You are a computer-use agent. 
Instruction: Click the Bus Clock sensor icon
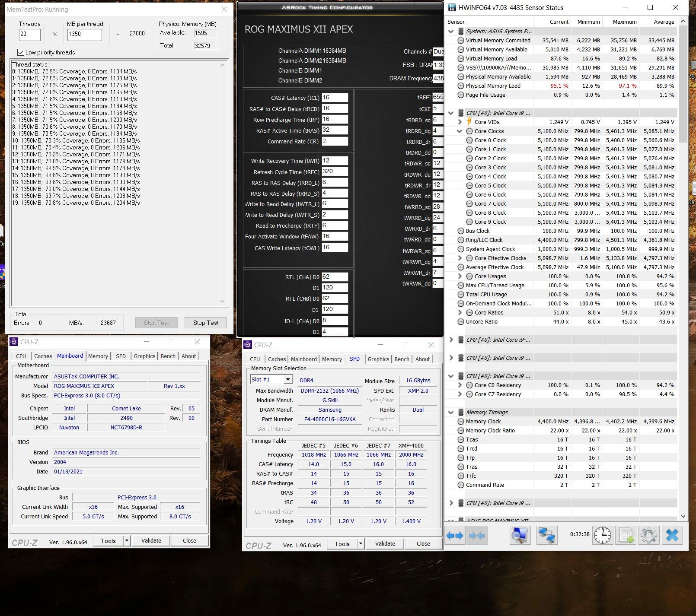(x=461, y=231)
